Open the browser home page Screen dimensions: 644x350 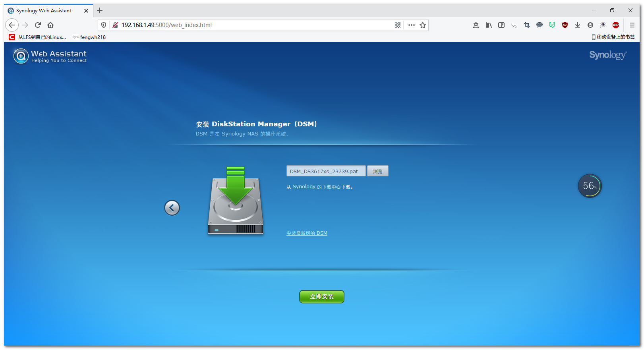click(50, 25)
